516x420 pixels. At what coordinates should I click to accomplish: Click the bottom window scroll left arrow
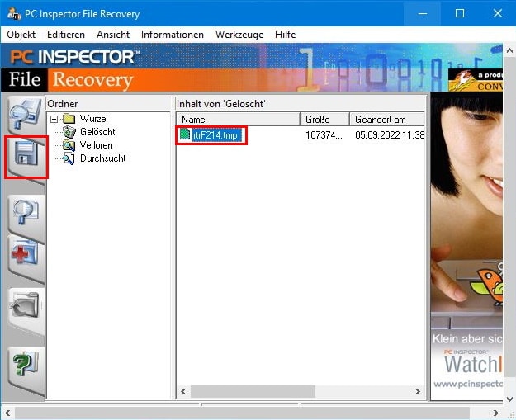pos(7,413)
